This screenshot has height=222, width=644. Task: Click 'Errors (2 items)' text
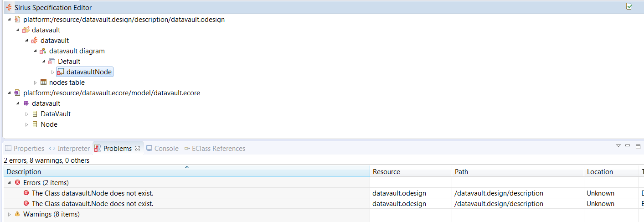(46, 182)
